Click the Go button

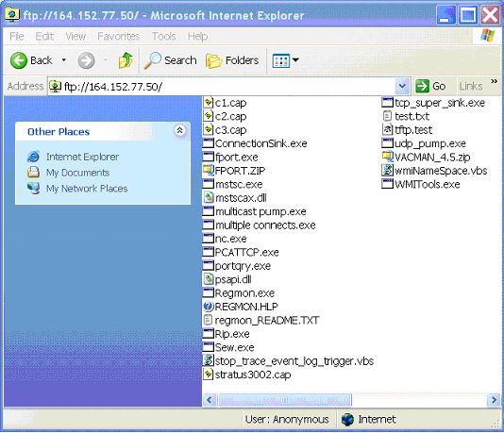click(430, 86)
